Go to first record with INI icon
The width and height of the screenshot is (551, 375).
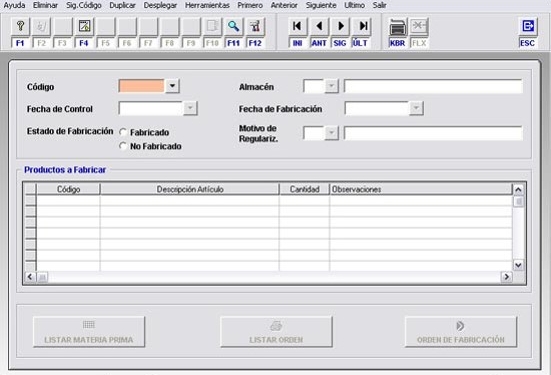pyautogui.click(x=297, y=26)
